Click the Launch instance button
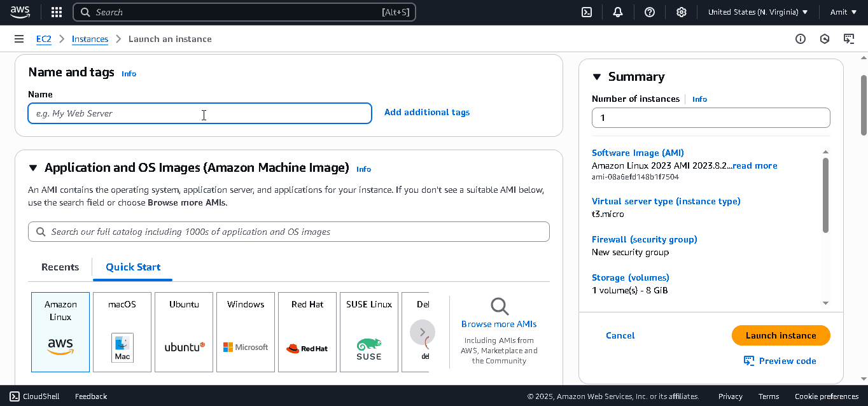The height and width of the screenshot is (406, 868). click(x=781, y=335)
